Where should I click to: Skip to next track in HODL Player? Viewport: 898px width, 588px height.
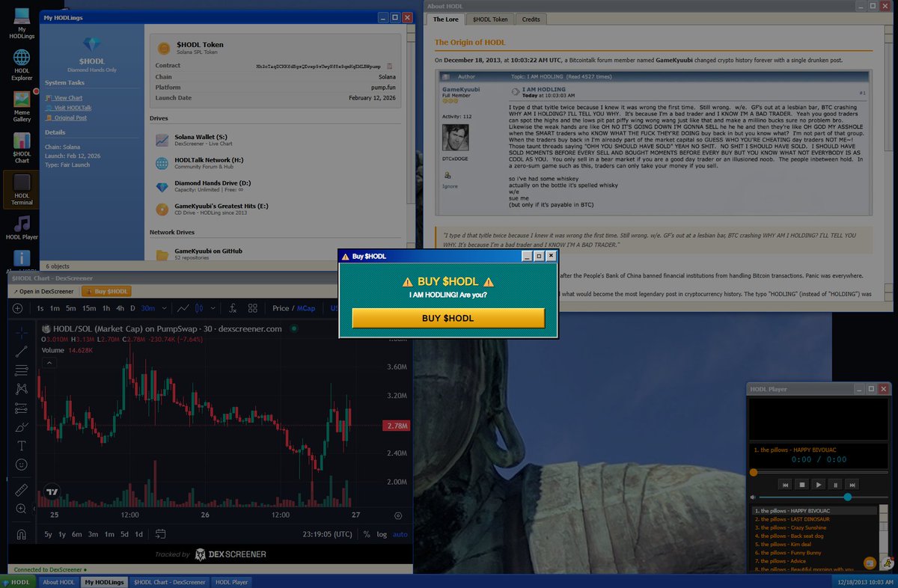(x=852, y=485)
